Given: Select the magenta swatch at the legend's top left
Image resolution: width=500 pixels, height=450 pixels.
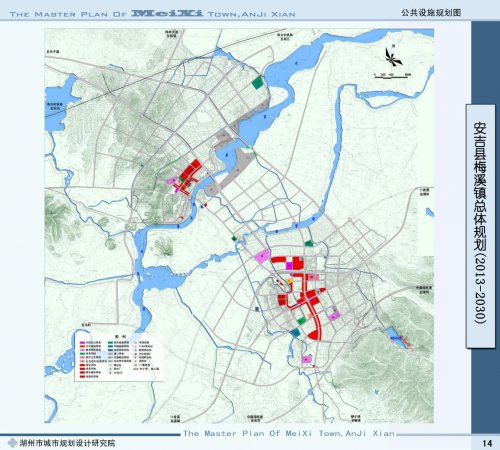Looking at the screenshot, I should point(82,342).
